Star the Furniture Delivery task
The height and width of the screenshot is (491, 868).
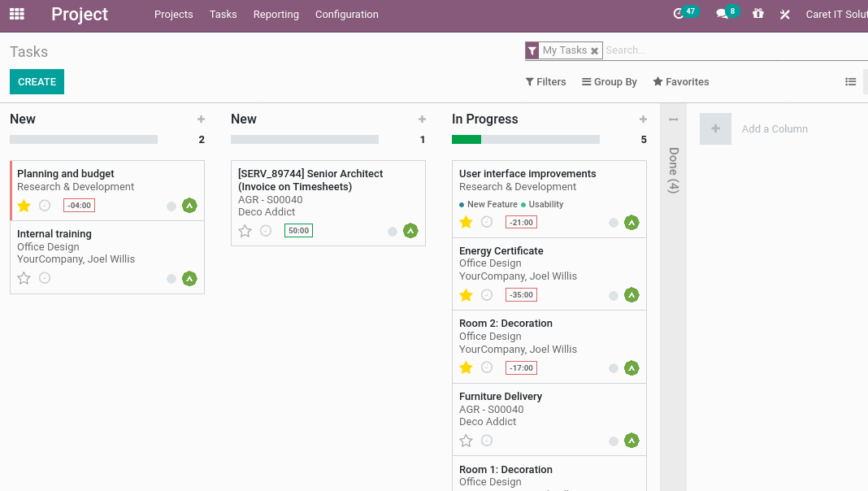point(466,441)
